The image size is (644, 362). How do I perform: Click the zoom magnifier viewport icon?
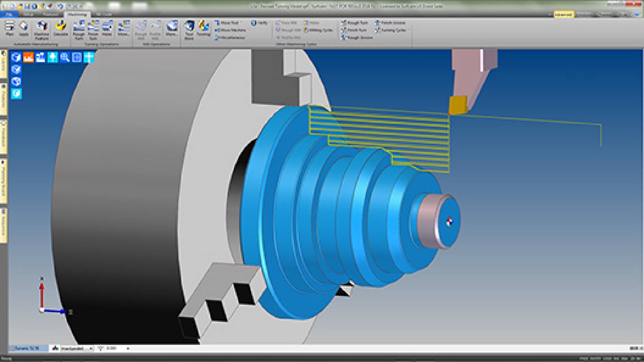pos(65,57)
